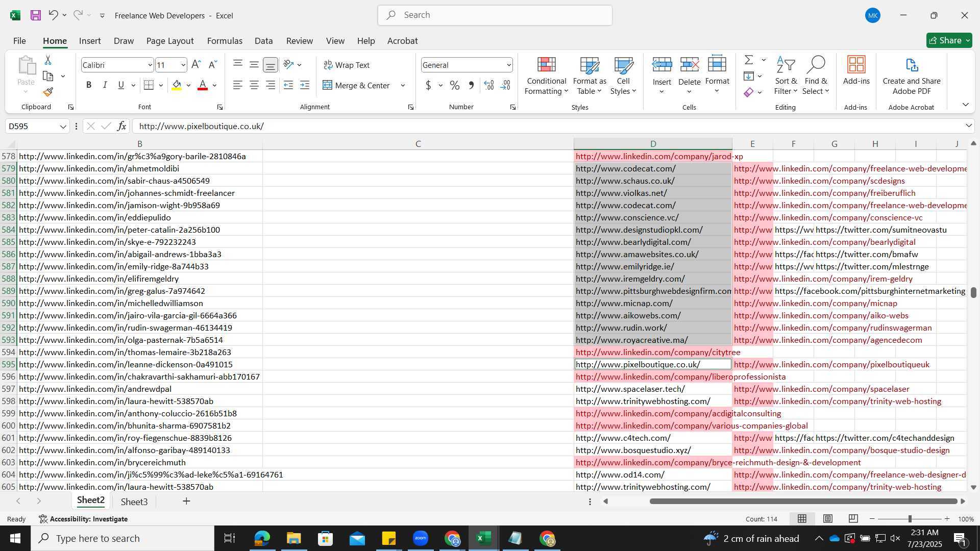Expand the formula bar chevron
Image resolution: width=980 pixels, height=551 pixels.
969,126
